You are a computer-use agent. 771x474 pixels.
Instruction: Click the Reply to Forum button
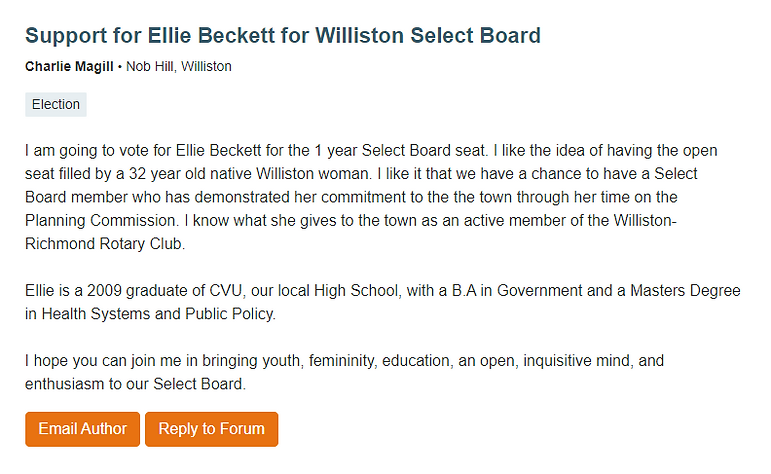coord(211,429)
